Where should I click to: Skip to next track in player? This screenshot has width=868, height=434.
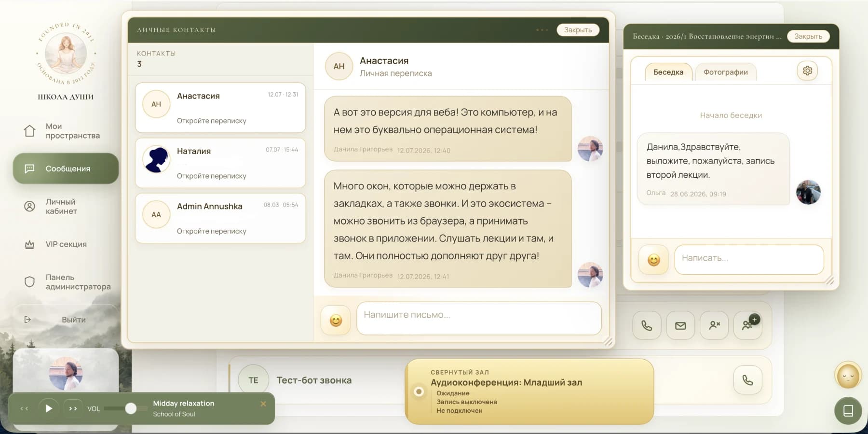(x=73, y=408)
